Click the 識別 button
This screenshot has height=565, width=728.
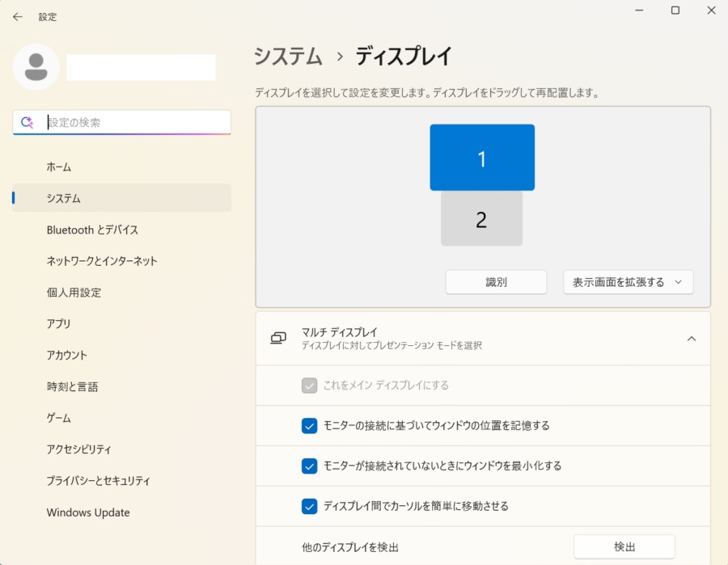tap(496, 282)
